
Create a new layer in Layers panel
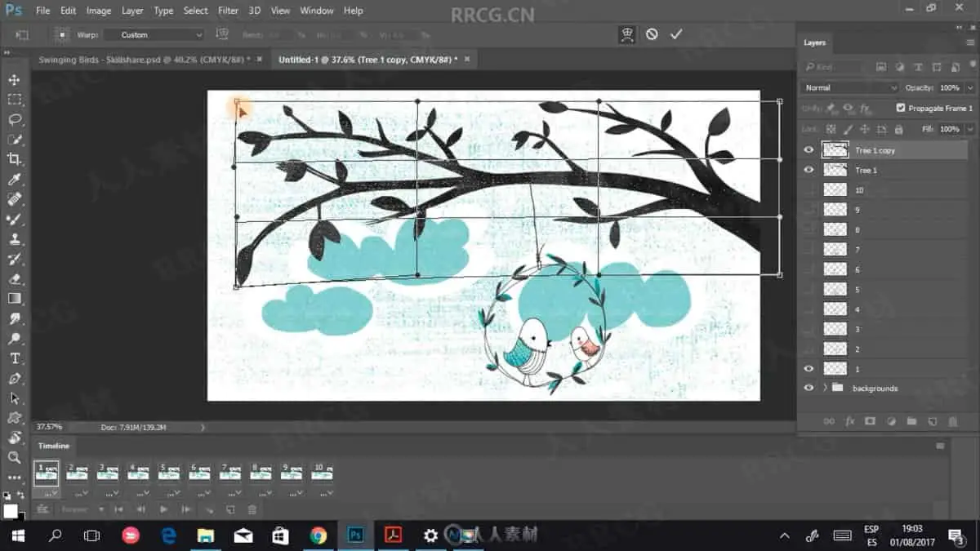932,421
